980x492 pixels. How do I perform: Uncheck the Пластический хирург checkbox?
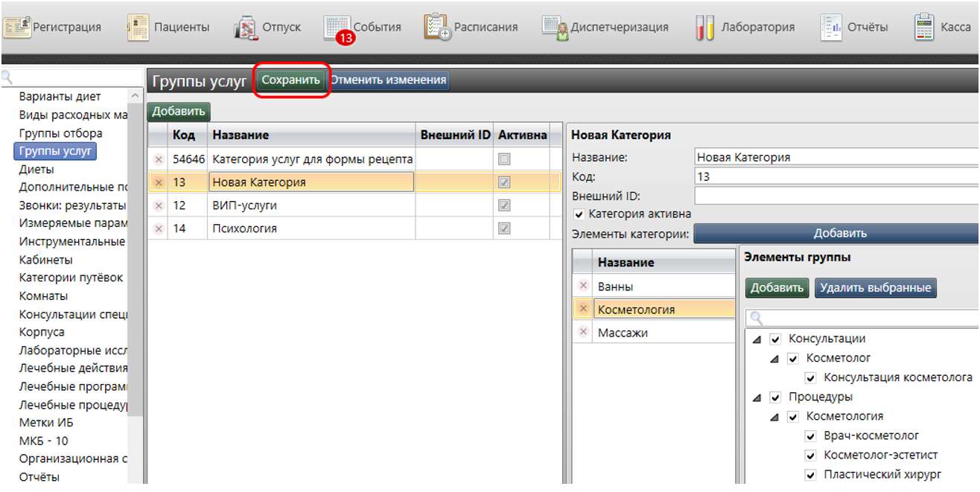click(x=811, y=474)
